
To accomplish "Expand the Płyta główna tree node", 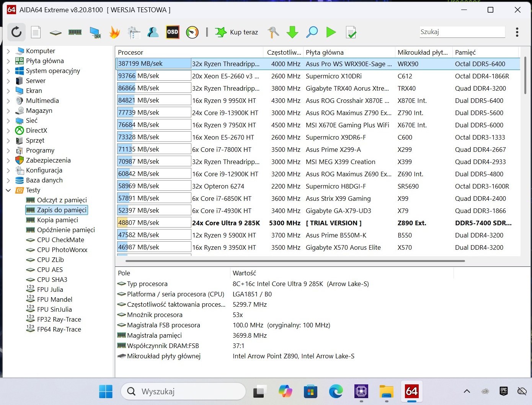I will coord(8,61).
